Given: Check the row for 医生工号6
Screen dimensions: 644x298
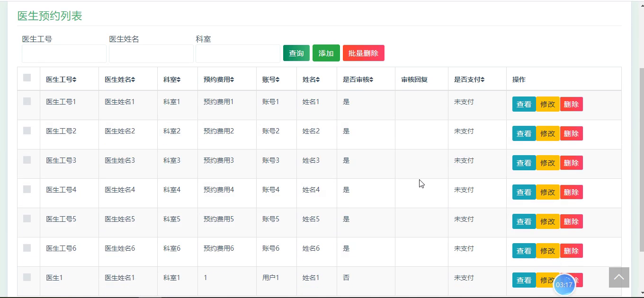Looking at the screenshot, I should (x=27, y=248).
